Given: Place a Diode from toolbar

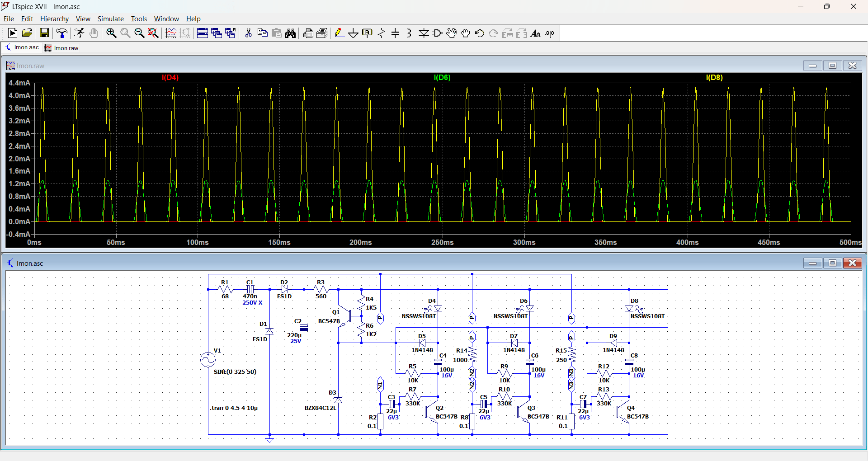Looking at the screenshot, I should click(x=424, y=33).
